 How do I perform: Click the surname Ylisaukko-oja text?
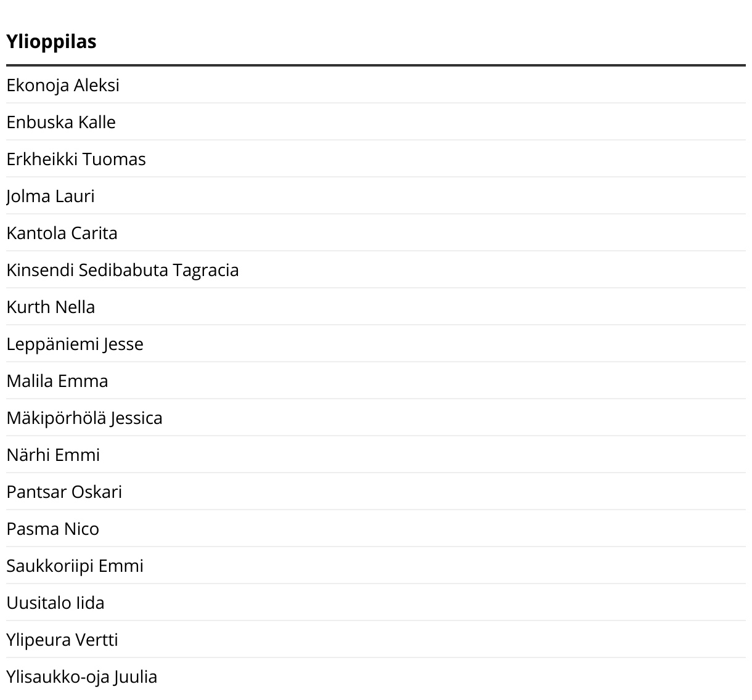click(57, 677)
